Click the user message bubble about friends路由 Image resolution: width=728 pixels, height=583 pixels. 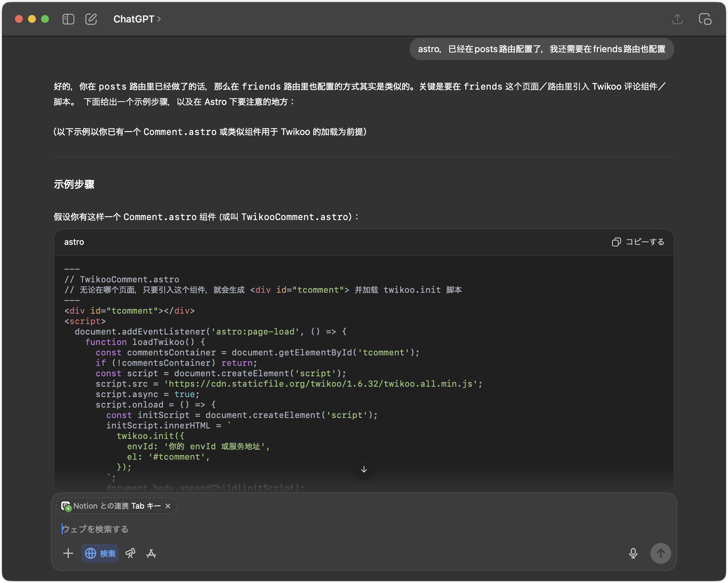tap(541, 49)
